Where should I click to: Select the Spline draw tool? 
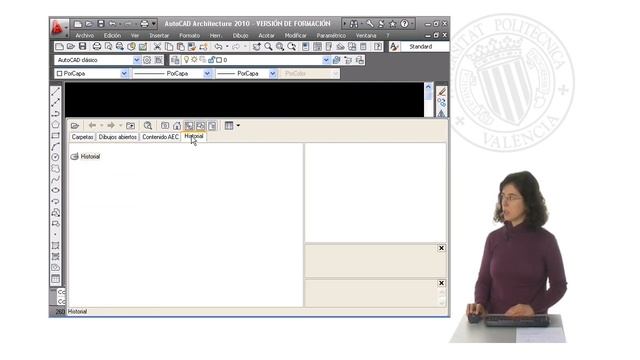56,179
